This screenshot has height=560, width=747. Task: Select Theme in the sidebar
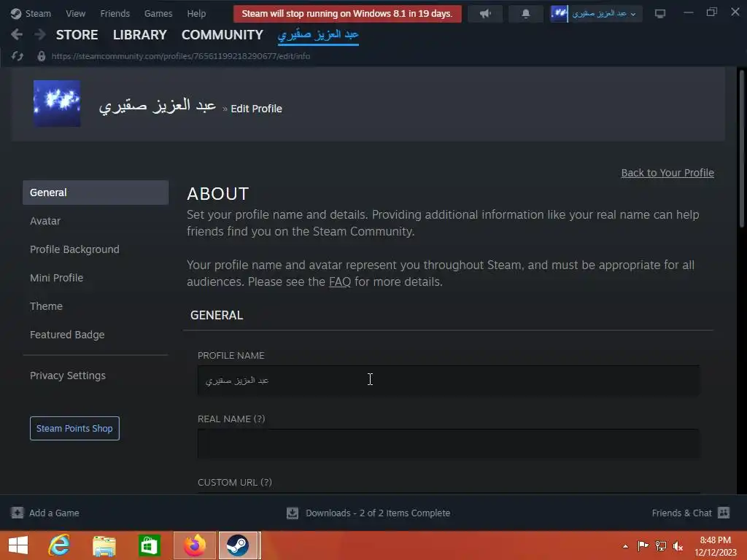(x=46, y=306)
